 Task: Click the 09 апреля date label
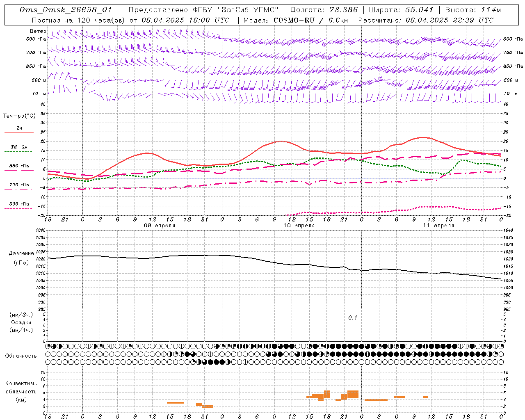tap(160, 226)
